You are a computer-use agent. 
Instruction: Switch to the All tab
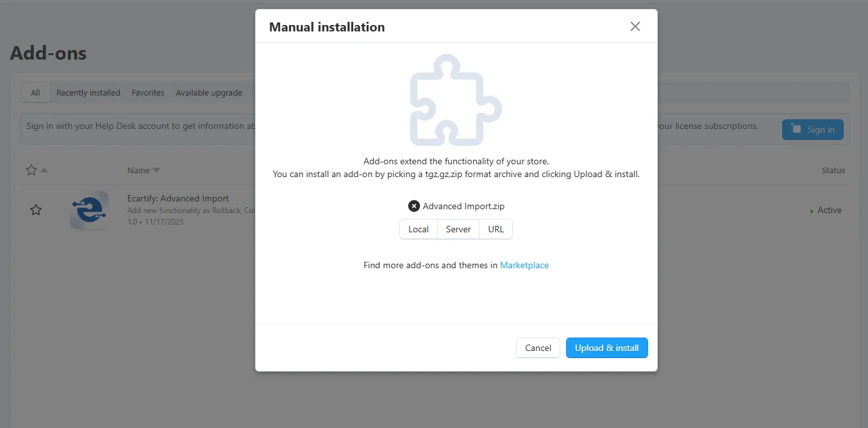[x=35, y=92]
